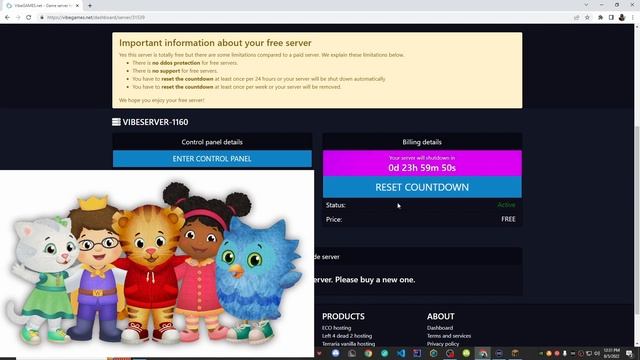Click the FREE price value
The width and height of the screenshot is (640, 360).
click(508, 219)
